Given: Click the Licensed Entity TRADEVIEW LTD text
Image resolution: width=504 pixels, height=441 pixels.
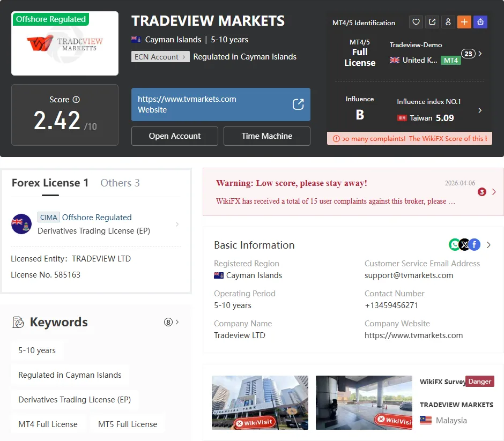Looking at the screenshot, I should (71, 259).
